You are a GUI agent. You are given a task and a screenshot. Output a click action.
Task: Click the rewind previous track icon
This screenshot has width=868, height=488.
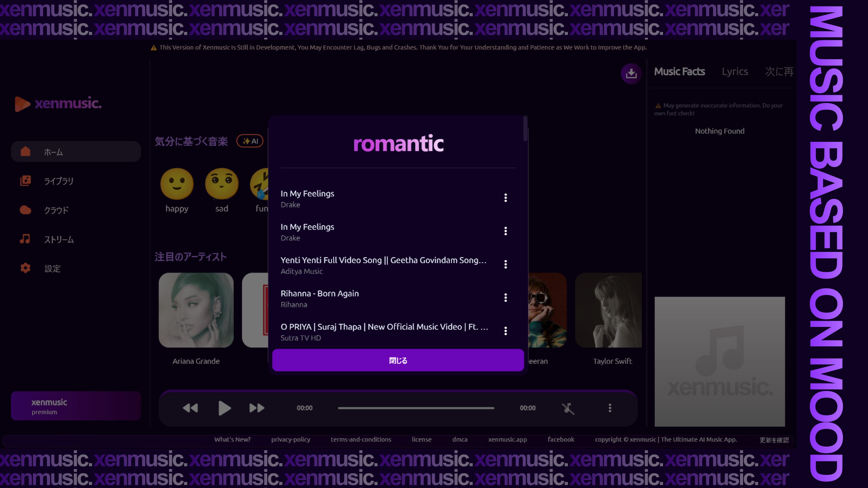click(x=190, y=408)
